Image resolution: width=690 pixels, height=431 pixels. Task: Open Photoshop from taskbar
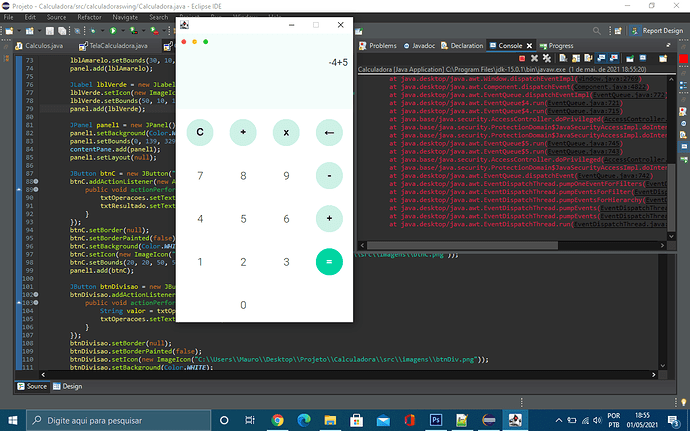coord(436,420)
